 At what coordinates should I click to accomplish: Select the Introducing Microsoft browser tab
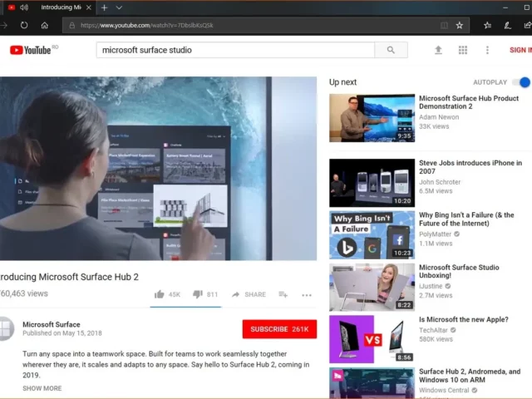51,7
